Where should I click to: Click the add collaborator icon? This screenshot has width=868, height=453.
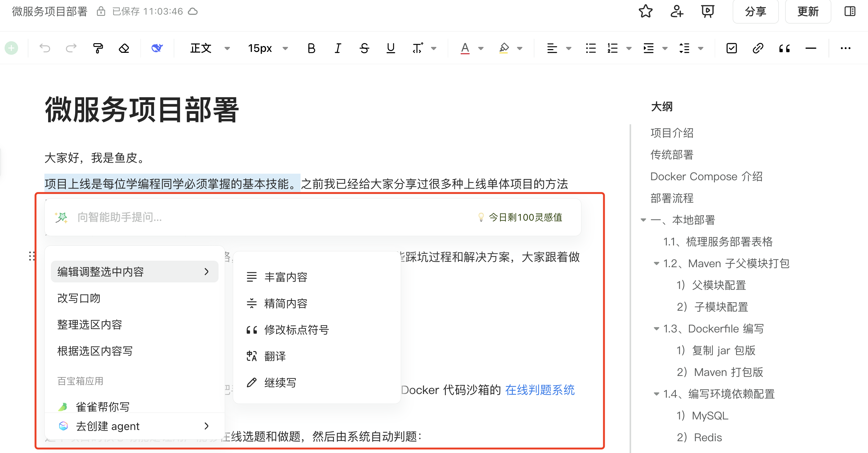click(676, 11)
